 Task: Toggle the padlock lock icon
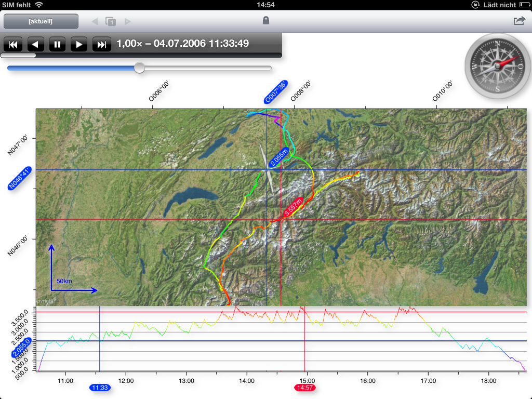[266, 20]
